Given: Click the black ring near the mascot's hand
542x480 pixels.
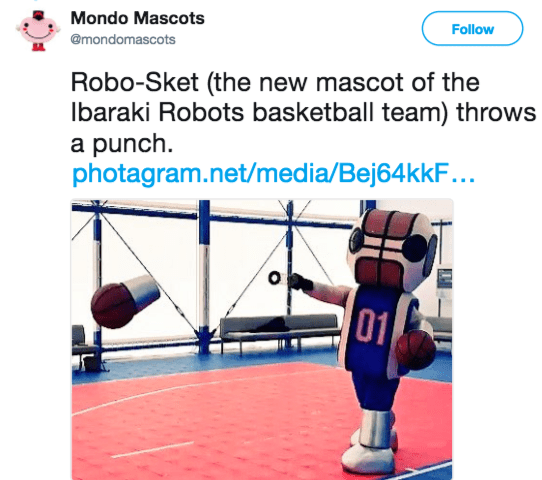Looking at the screenshot, I should click(274, 277).
